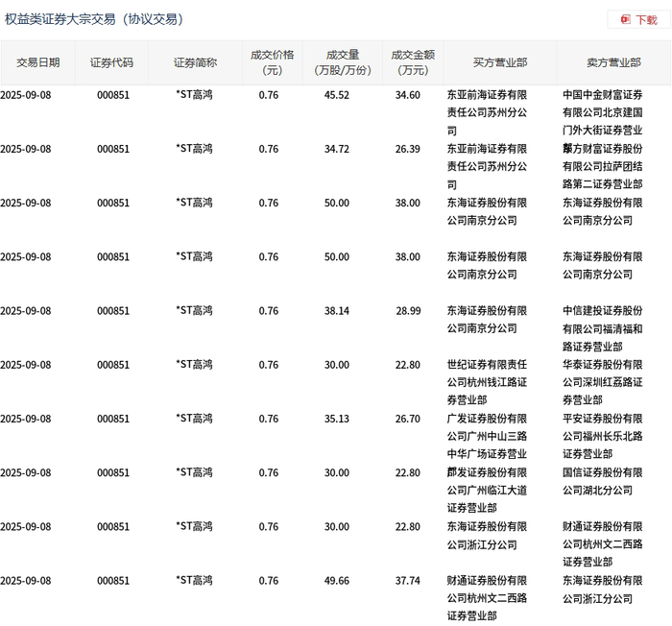Select 东亚前海证券 buyer in the 45.52 row

pyautogui.click(x=487, y=112)
